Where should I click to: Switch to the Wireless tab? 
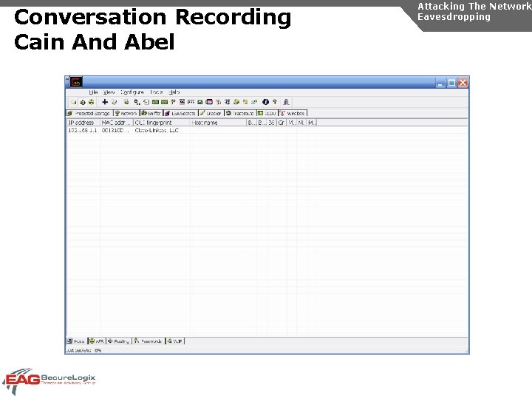tap(293, 113)
